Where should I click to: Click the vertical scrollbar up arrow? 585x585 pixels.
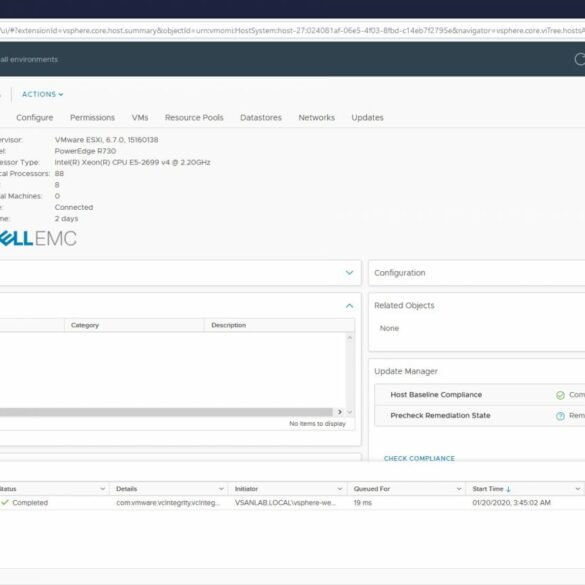(350, 338)
